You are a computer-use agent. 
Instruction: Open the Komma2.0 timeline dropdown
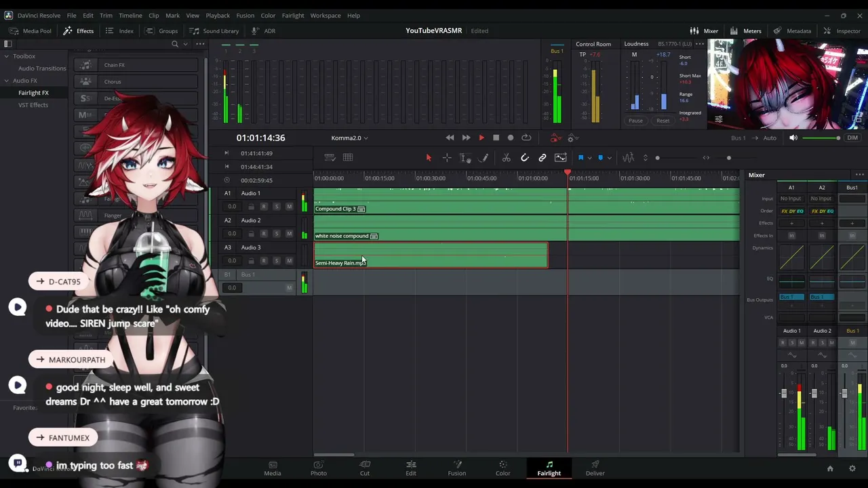pyautogui.click(x=350, y=138)
